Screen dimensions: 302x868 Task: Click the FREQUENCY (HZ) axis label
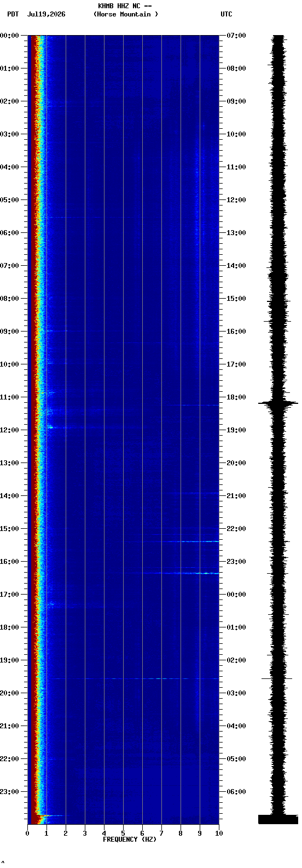pos(130,840)
